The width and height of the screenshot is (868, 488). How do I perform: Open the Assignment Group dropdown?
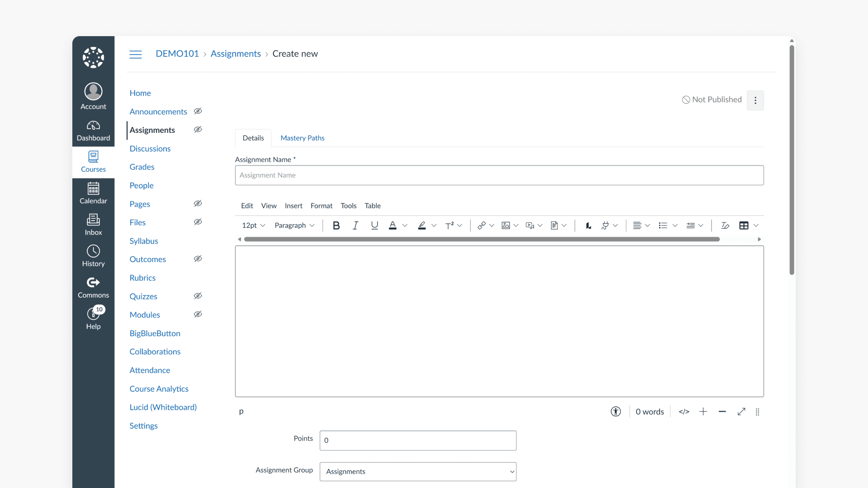click(417, 471)
